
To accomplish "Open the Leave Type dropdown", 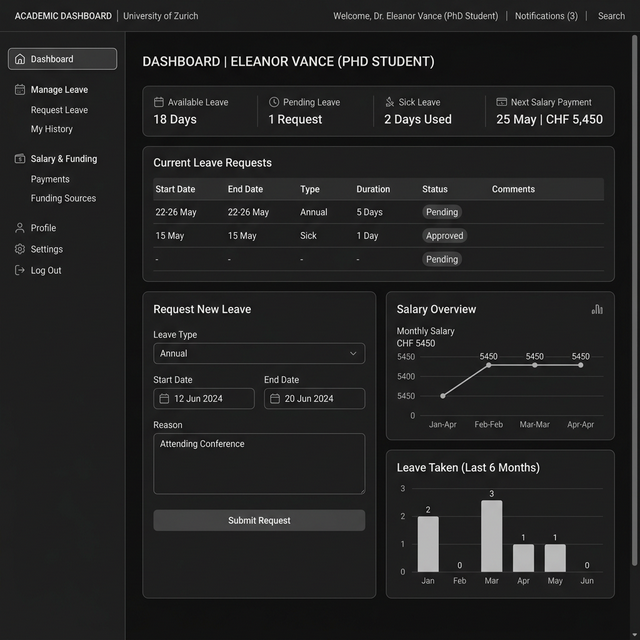I will 259,353.
